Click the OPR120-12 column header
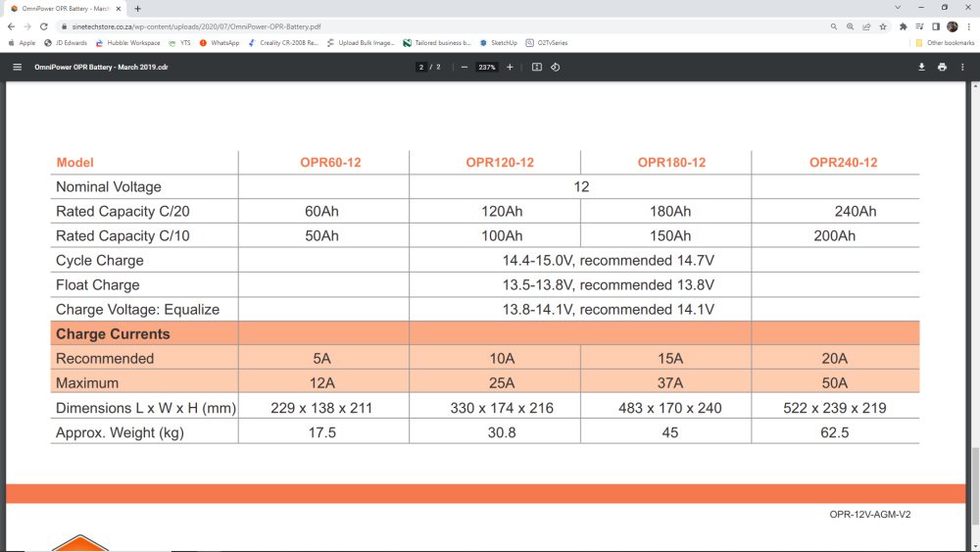This screenshot has height=552, width=980. click(500, 163)
